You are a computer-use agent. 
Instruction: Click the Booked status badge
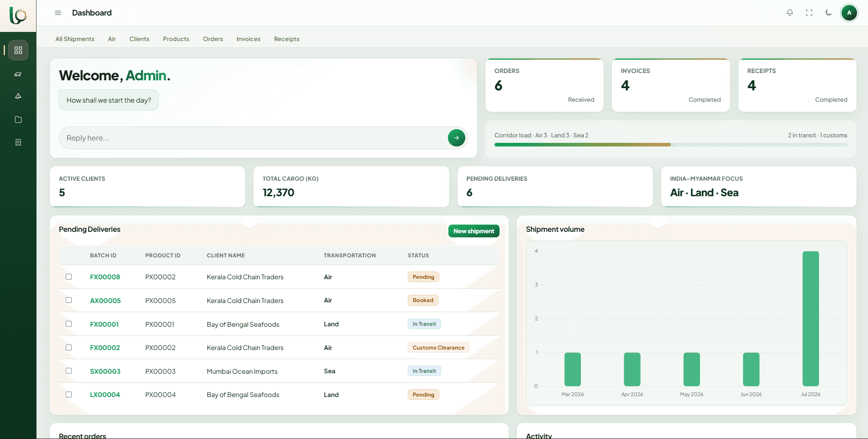(423, 300)
